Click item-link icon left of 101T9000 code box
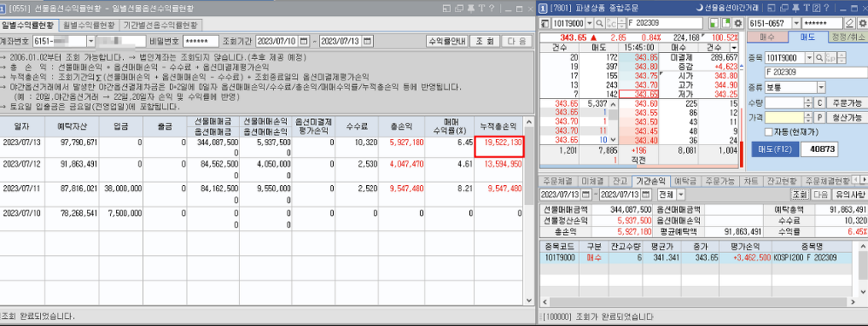Image resolution: width=868 pixels, height=326 pixels. 545,23
